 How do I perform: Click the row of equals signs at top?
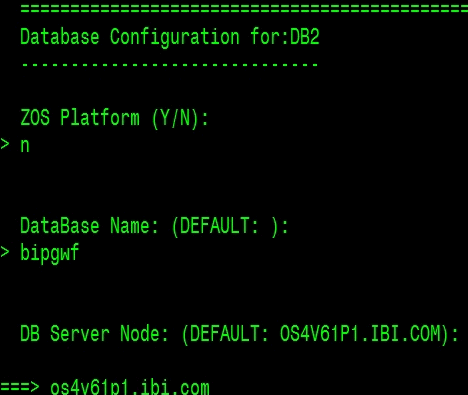[x=244, y=9]
